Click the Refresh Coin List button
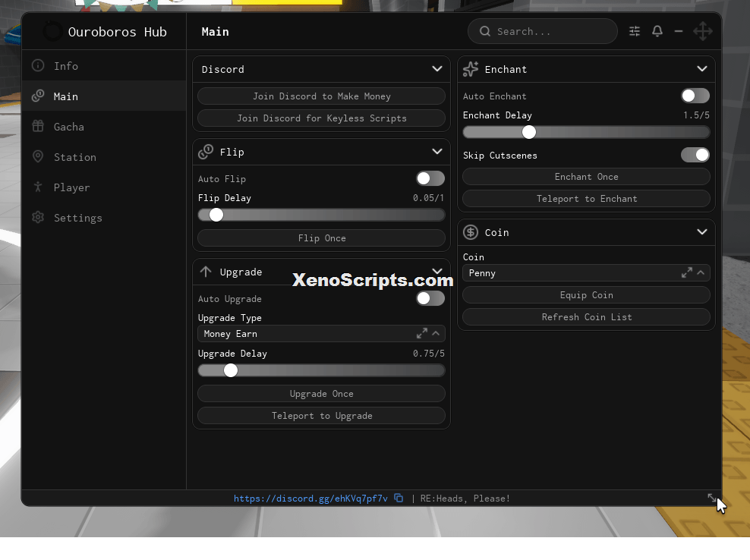This screenshot has width=750, height=560. click(x=587, y=317)
